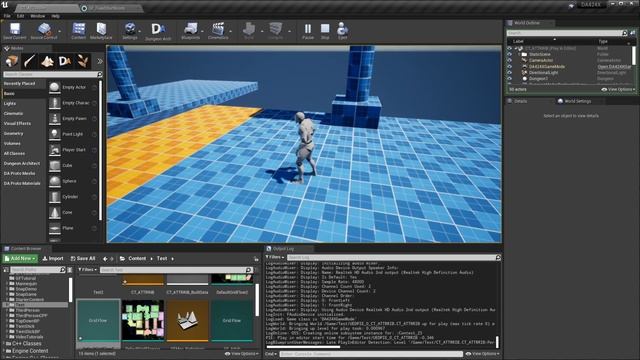
Task: Open the Blueprints toolbar icon
Action: [190, 29]
